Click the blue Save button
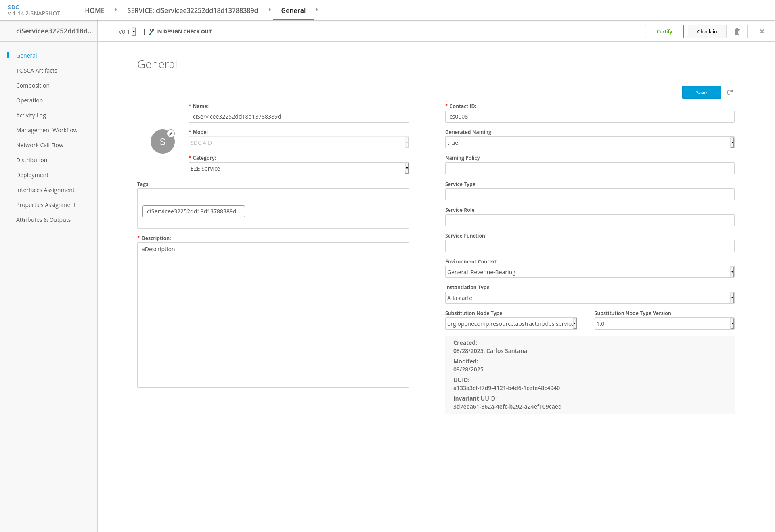Viewport: 775px width, 532px height. click(x=701, y=92)
